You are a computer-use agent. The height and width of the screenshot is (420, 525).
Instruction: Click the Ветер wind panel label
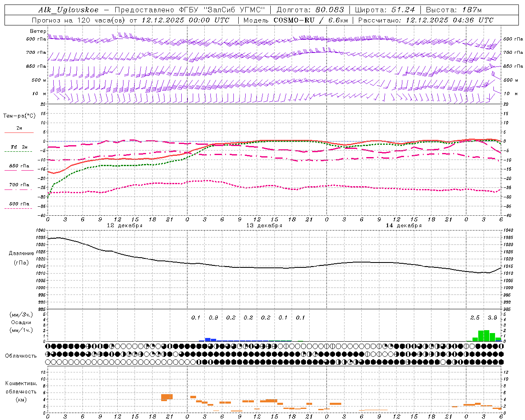[38, 31]
